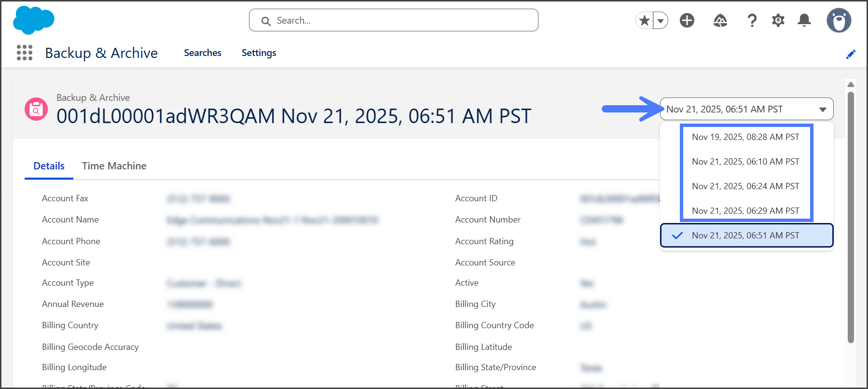
Task: Switch to the Time Machine tab
Action: coord(114,166)
